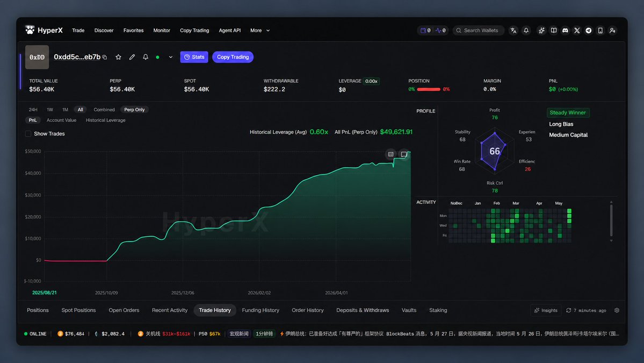Star the wallet as favorite

click(x=118, y=57)
